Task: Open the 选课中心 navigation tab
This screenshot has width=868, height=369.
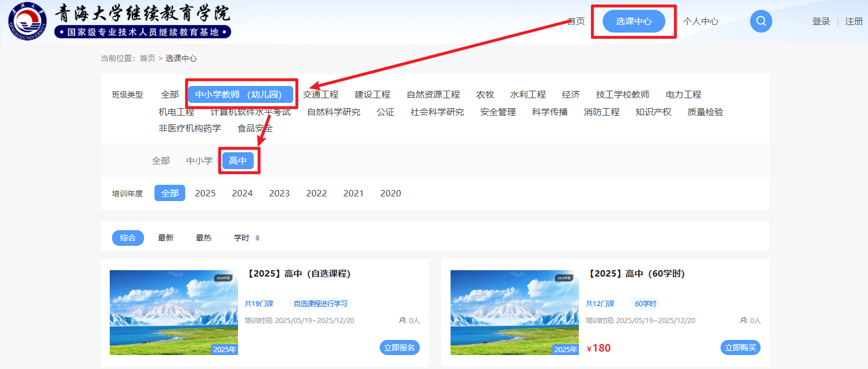Action: [x=633, y=22]
